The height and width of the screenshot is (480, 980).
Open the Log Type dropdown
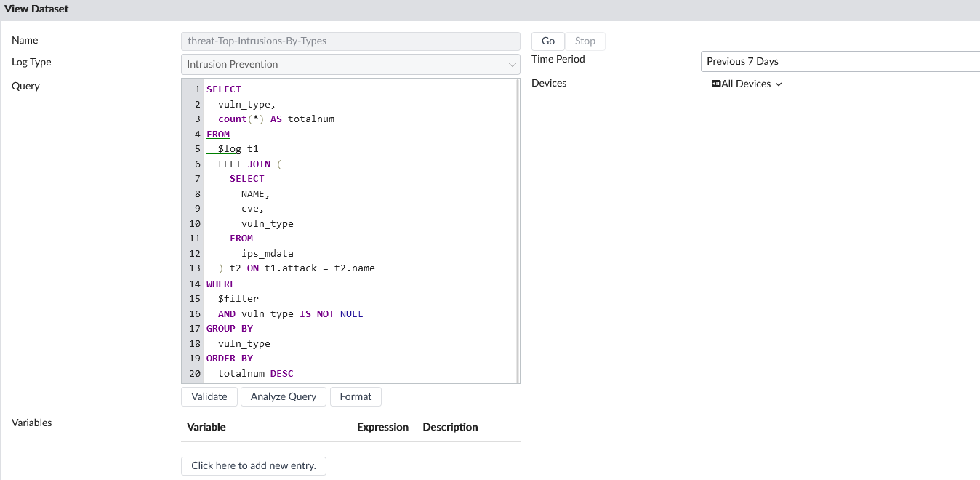click(x=350, y=64)
